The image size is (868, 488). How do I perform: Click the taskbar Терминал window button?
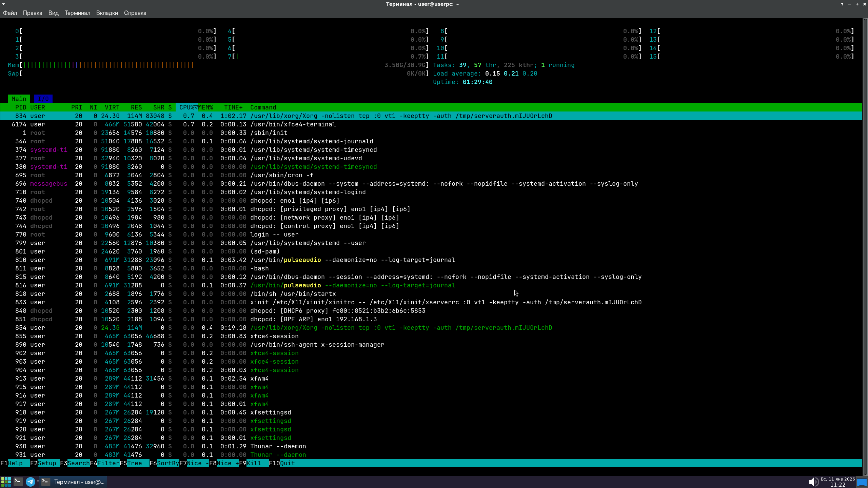tap(73, 482)
